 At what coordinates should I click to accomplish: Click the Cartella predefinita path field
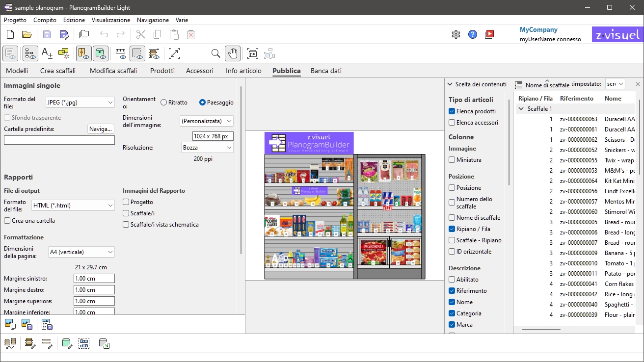[59, 140]
